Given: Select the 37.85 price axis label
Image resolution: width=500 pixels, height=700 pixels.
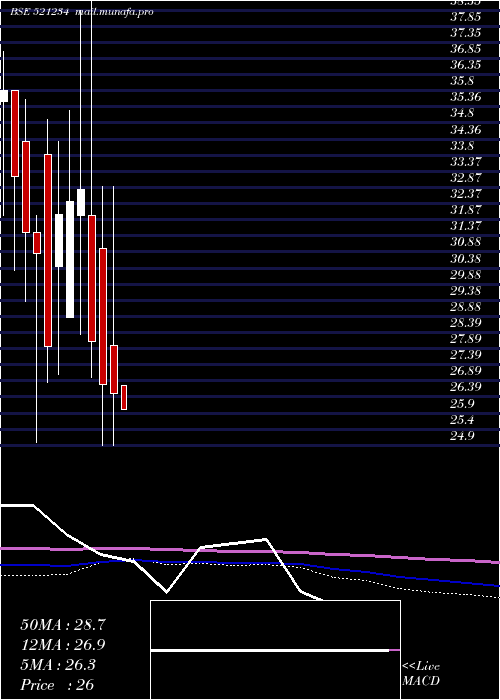Looking at the screenshot, I should click(x=466, y=17).
